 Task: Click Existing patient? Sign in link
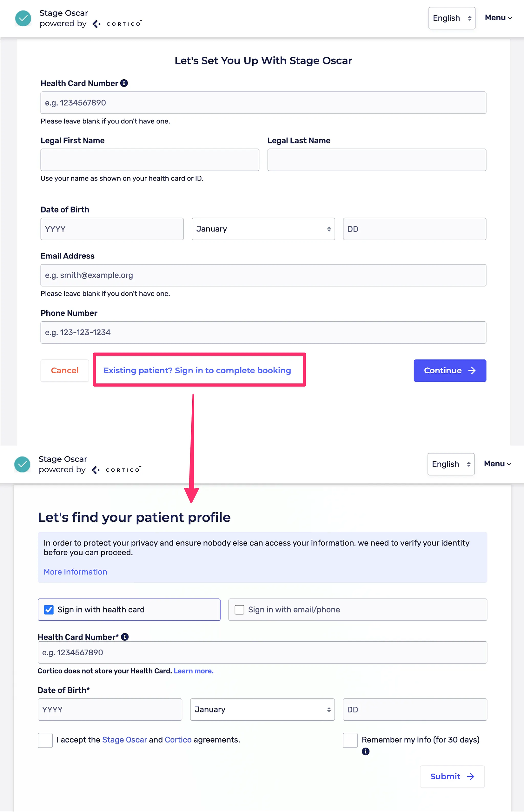[197, 370]
